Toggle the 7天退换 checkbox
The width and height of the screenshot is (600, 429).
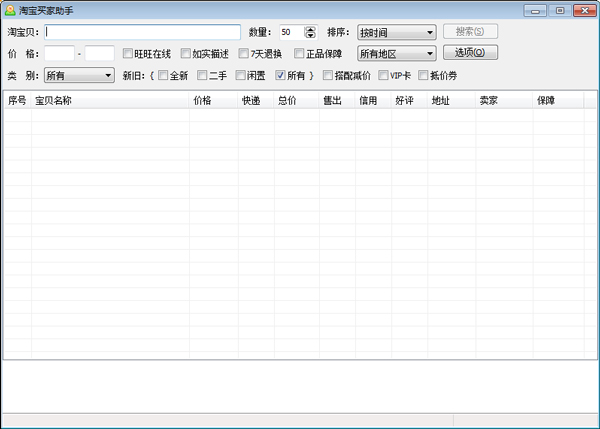[x=244, y=54]
